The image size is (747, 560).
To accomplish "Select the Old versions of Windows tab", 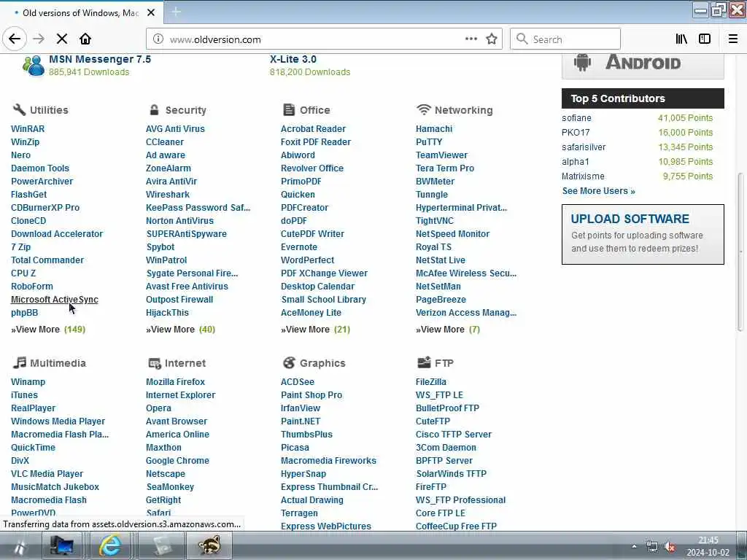I will 82,13.
